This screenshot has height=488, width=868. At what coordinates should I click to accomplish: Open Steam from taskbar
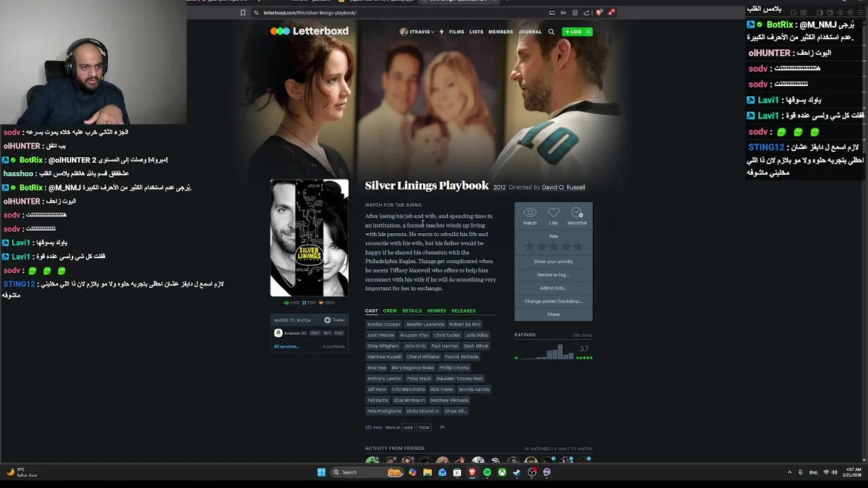tap(517, 472)
